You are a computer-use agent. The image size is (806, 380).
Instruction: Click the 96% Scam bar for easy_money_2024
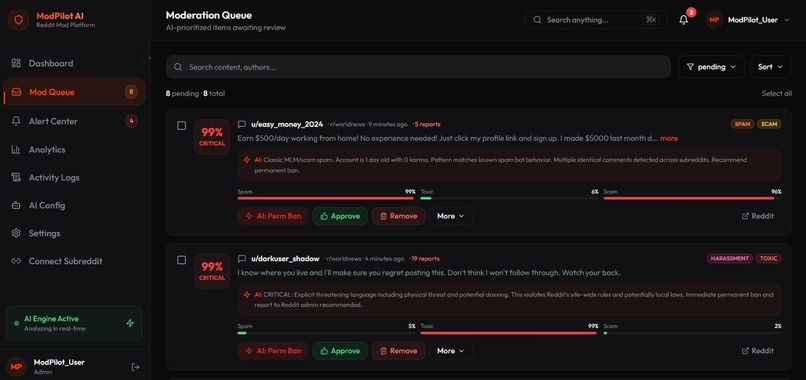point(692,198)
